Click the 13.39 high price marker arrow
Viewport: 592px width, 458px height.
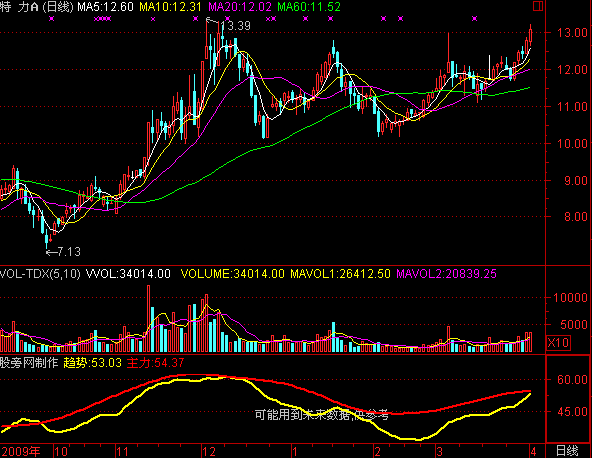pos(212,21)
